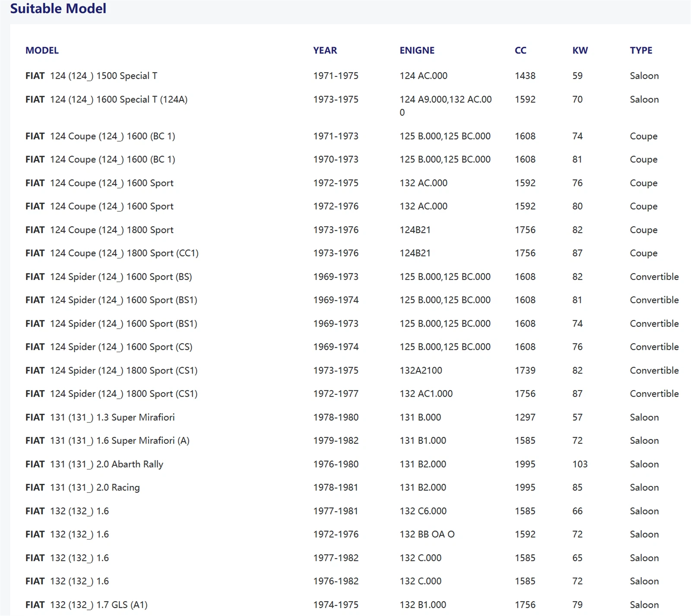This screenshot has height=616, width=691.
Task: Select 'FIAT 132 (132_) 1.7 GLS (A1)' model
Action: (86, 605)
